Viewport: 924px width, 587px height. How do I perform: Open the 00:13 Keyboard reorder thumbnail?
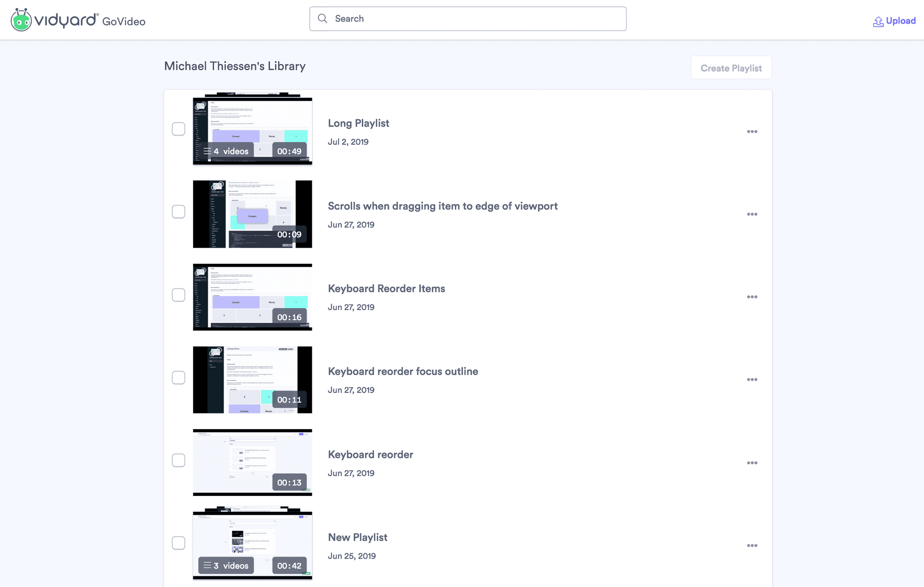[252, 463]
